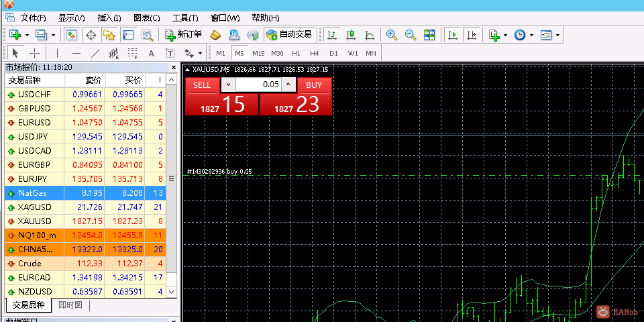Open the 图表(C) menu
Viewport: 644px width, 322px height.
(x=146, y=17)
